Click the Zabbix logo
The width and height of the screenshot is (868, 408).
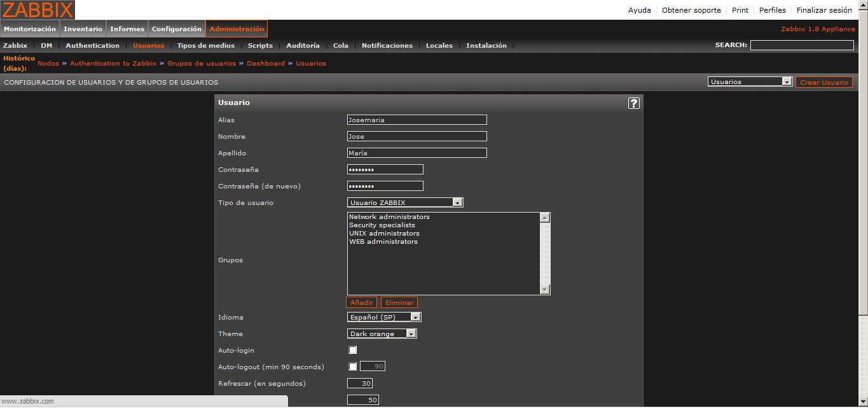(38, 10)
